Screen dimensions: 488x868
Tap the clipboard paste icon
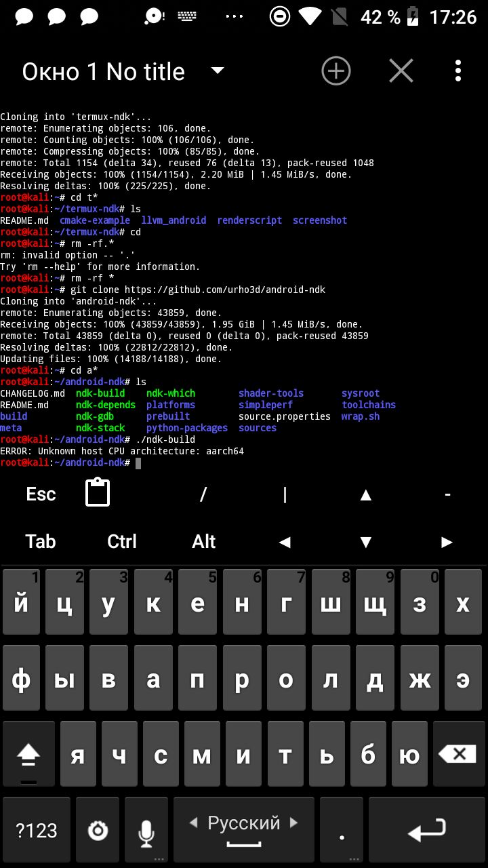[98, 493]
